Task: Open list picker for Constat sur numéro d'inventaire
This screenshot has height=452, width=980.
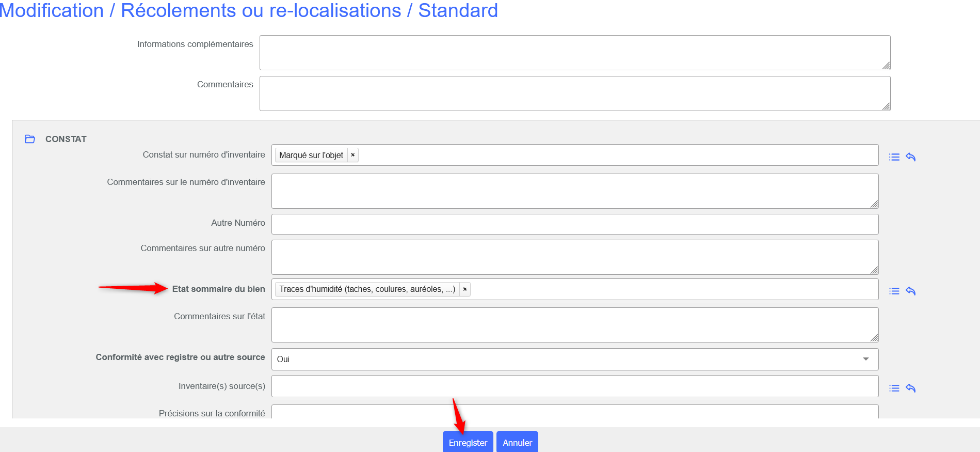Action: click(894, 157)
